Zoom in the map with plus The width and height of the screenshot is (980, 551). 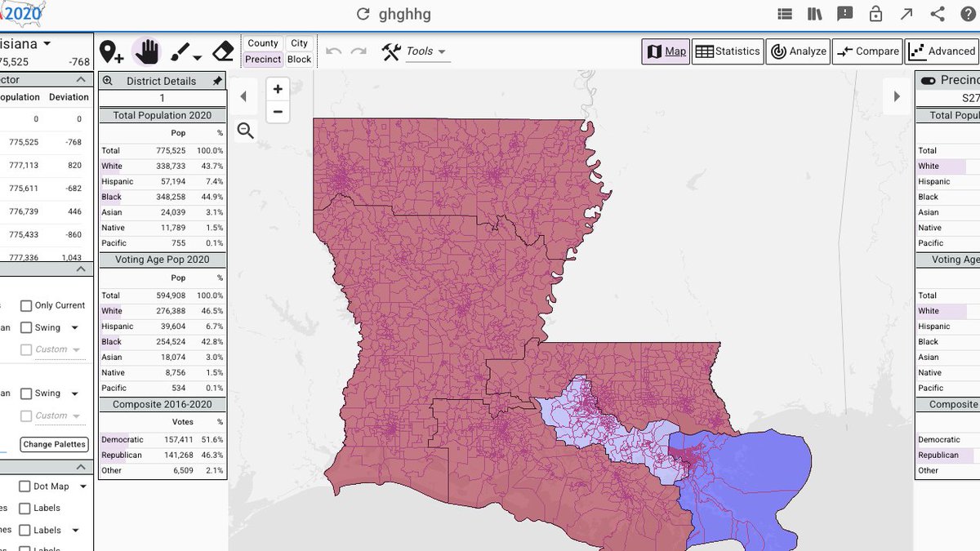point(278,89)
